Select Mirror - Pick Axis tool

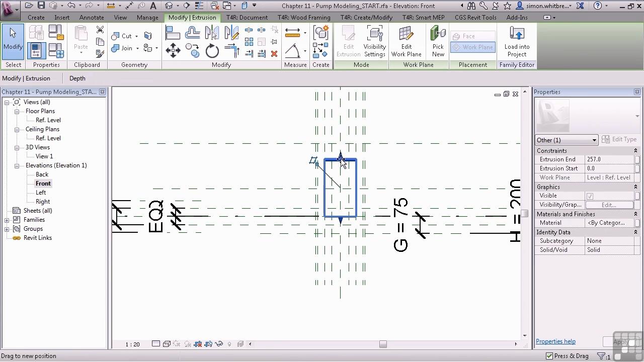[x=212, y=33]
